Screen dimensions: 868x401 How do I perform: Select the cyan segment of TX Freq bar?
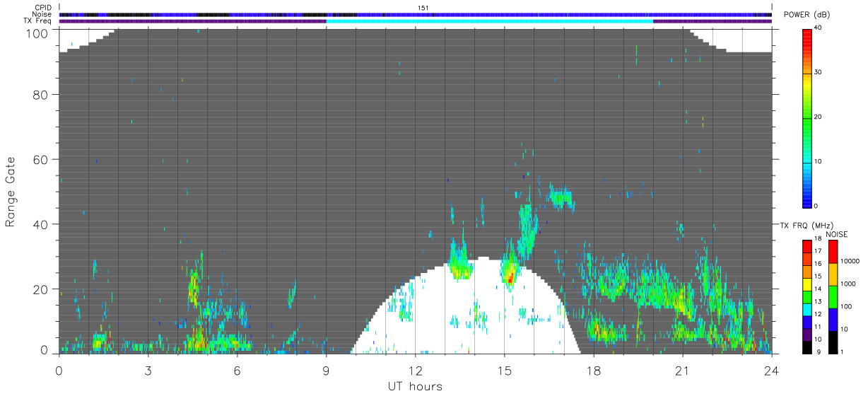pos(489,21)
